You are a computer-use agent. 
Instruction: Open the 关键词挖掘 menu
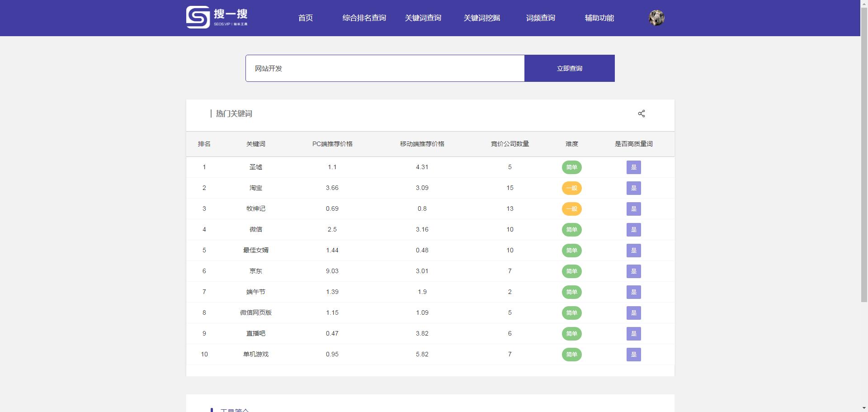pyautogui.click(x=481, y=18)
